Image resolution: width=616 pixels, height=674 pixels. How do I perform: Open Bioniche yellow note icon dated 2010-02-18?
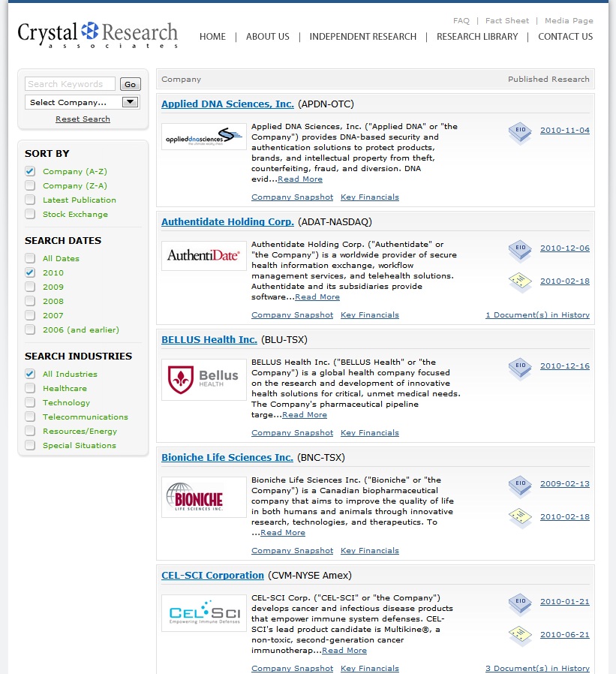pyautogui.click(x=520, y=518)
